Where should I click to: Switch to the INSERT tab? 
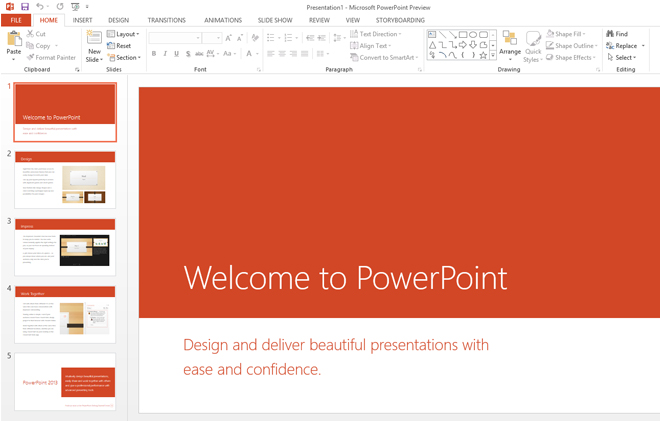(x=82, y=20)
